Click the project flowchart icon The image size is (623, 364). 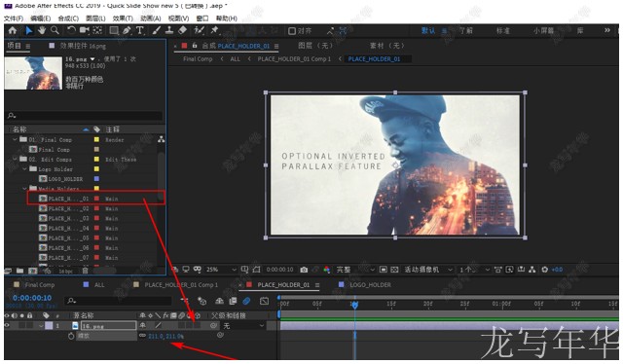[161, 139]
